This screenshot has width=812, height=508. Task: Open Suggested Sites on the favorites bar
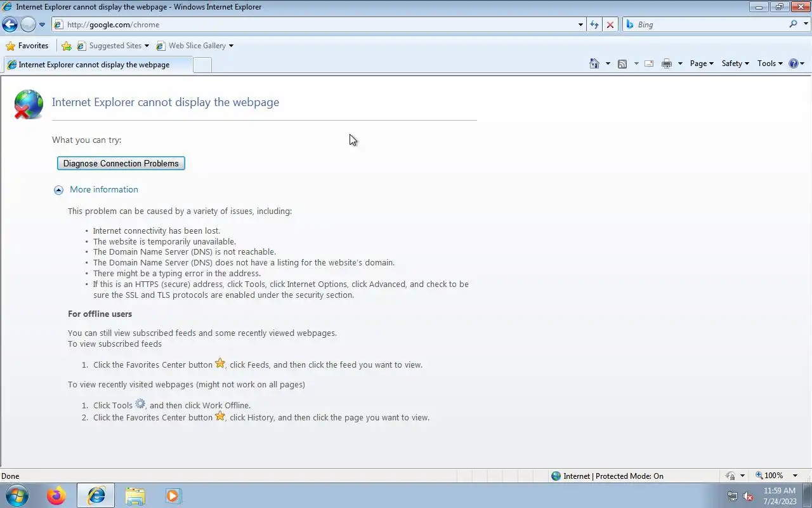(113, 46)
